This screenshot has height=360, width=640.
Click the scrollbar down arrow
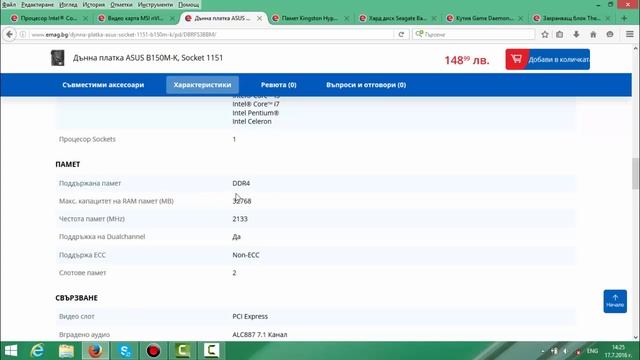click(636, 337)
